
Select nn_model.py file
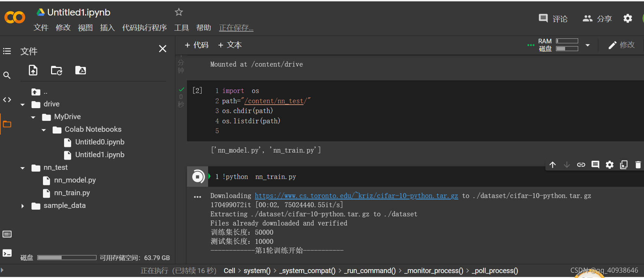coord(75,180)
